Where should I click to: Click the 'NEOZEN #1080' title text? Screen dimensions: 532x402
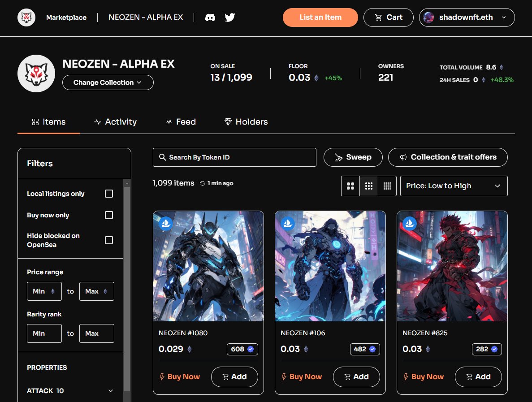[x=183, y=333]
